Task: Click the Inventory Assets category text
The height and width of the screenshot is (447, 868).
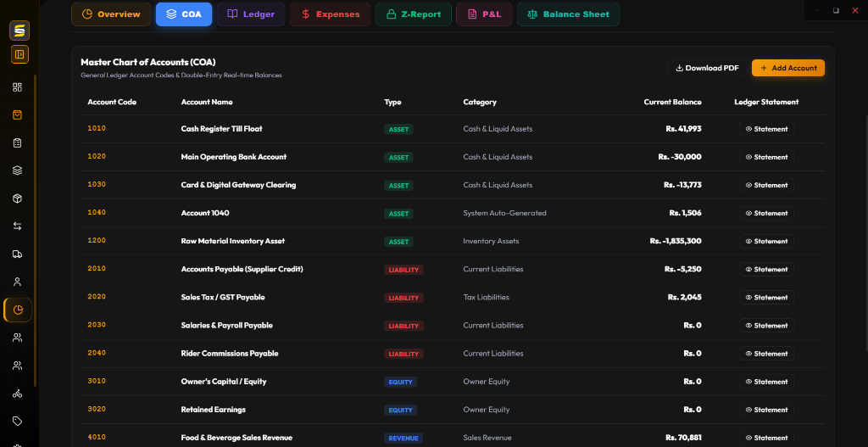Action: (x=491, y=241)
